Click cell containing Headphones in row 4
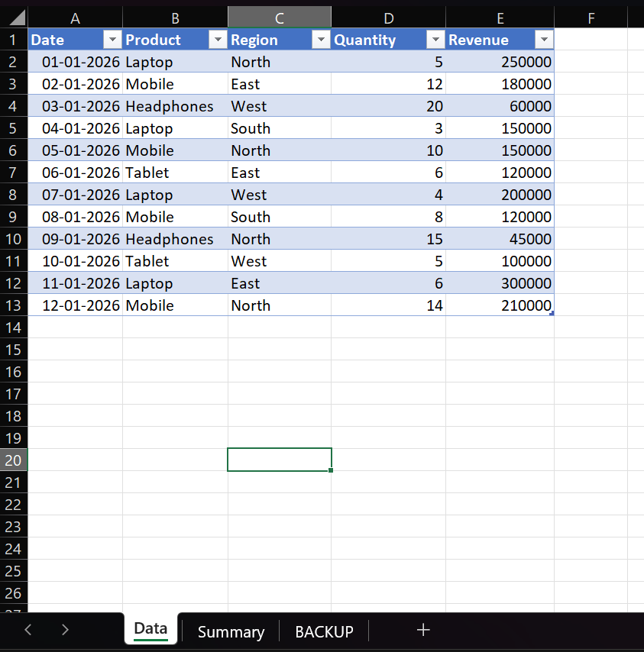The image size is (644, 652). pyautogui.click(x=170, y=106)
